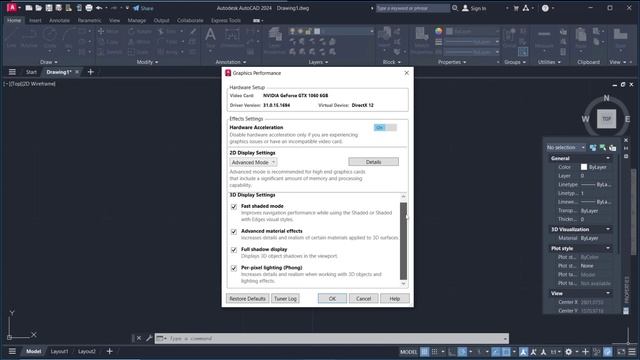Click the 3D Display Settings scrollbar thumb
This screenshot has height=360, width=640.
(x=403, y=241)
